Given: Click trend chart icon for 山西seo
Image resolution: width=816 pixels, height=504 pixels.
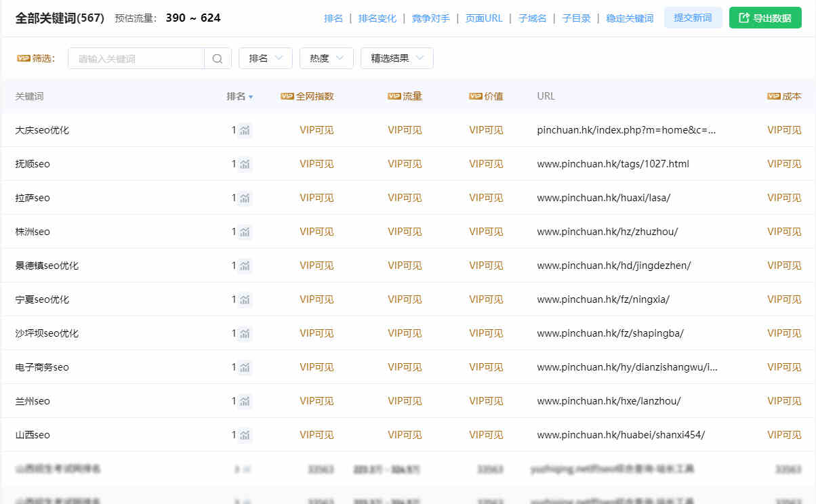Looking at the screenshot, I should tap(245, 435).
